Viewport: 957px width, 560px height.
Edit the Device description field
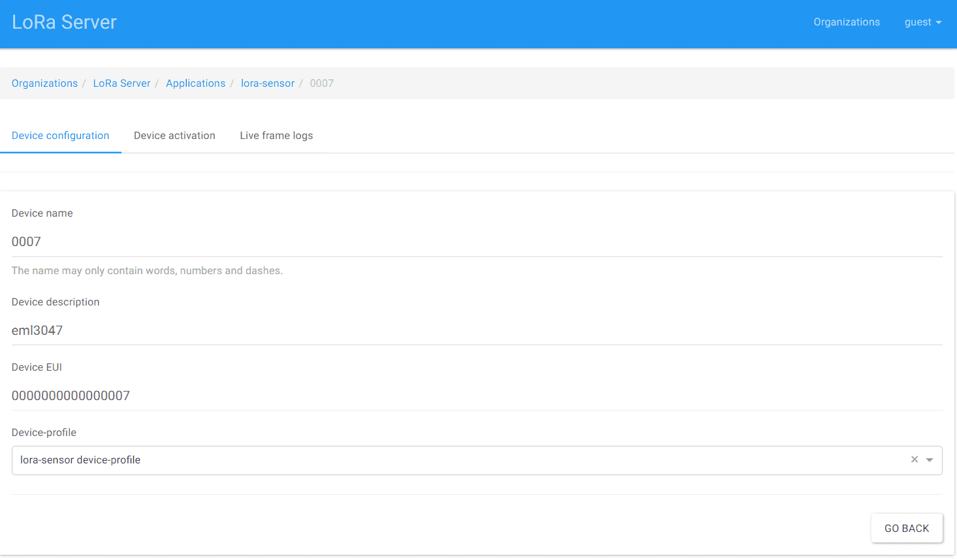(477, 330)
